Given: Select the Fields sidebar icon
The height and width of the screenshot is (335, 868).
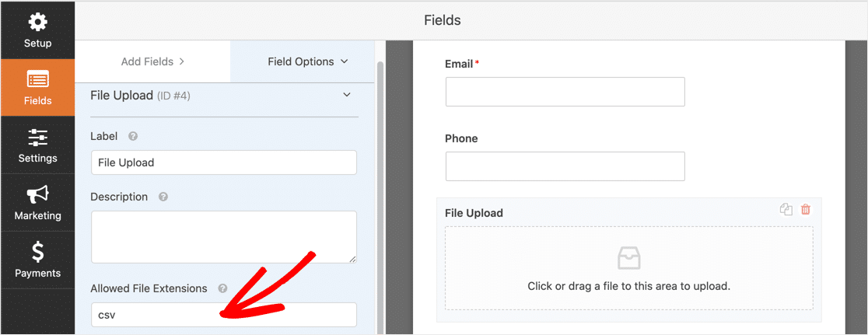Looking at the screenshot, I should click(37, 88).
